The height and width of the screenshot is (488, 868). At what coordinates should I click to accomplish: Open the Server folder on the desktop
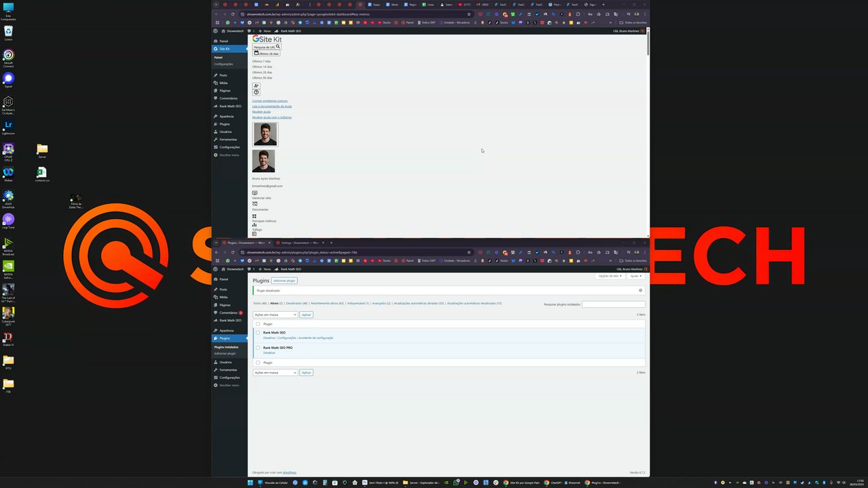tap(42, 150)
